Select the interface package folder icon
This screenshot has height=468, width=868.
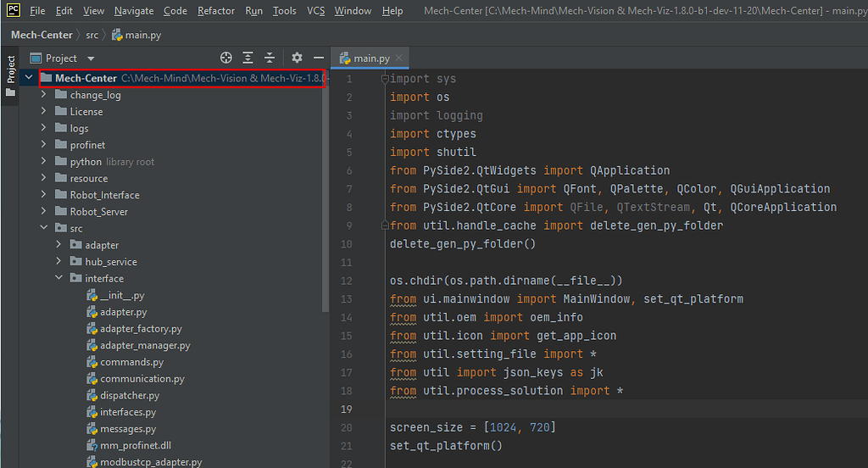tap(75, 277)
